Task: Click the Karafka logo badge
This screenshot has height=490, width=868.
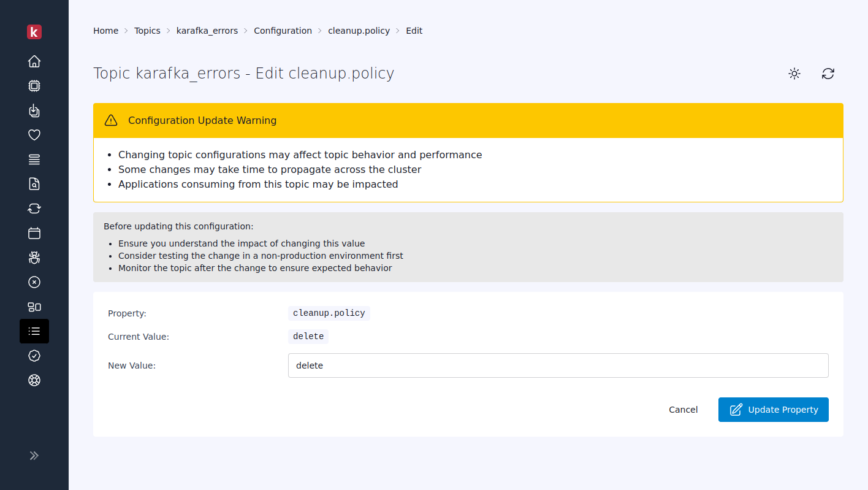Action: coord(34,32)
